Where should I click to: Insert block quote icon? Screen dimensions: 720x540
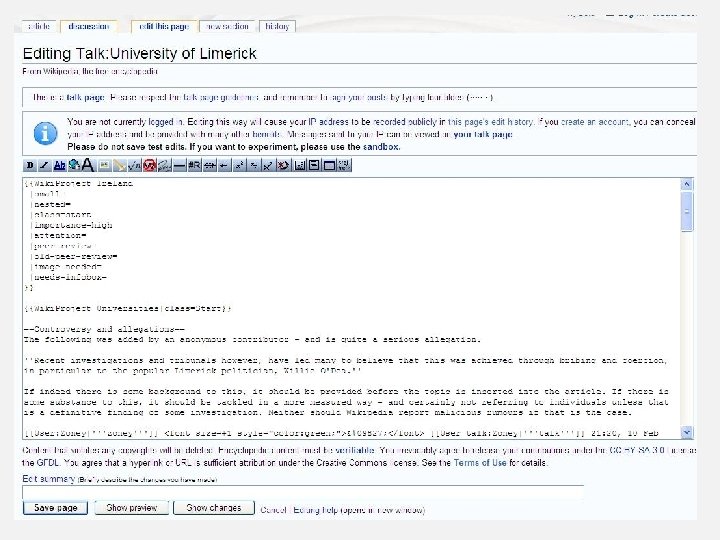(x=314, y=165)
